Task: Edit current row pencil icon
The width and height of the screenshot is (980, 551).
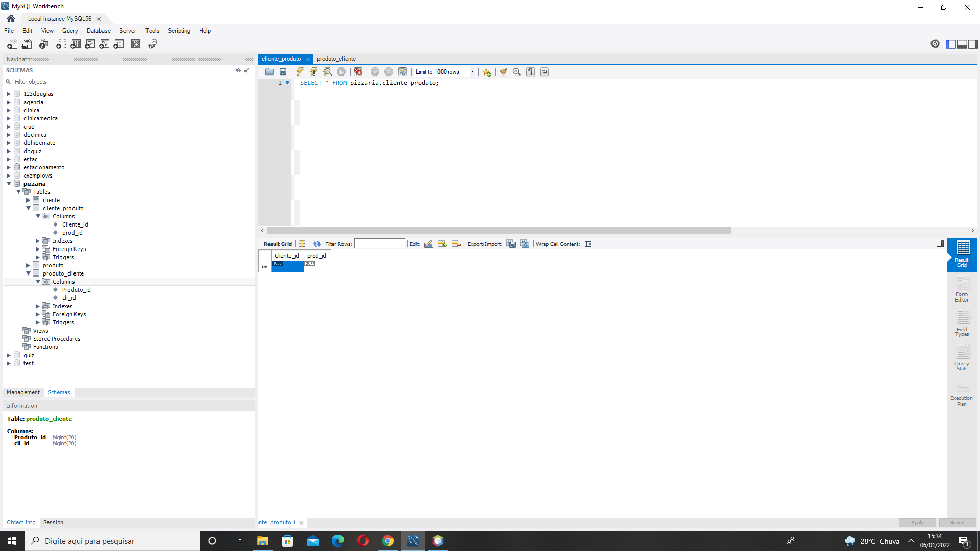Action: (429, 244)
